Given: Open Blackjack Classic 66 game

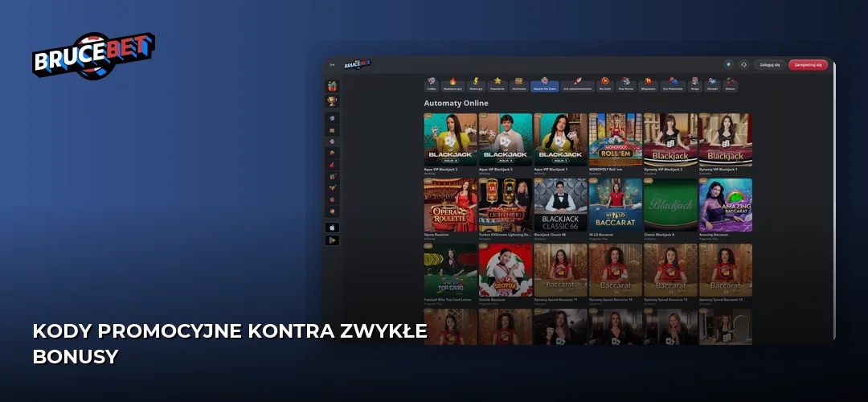Looking at the screenshot, I should point(560,205).
